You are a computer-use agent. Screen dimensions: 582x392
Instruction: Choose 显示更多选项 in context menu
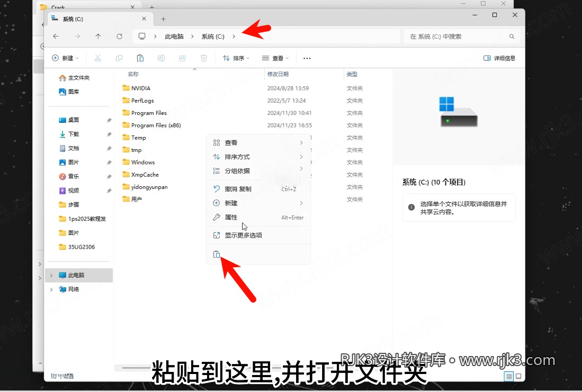coord(258,235)
